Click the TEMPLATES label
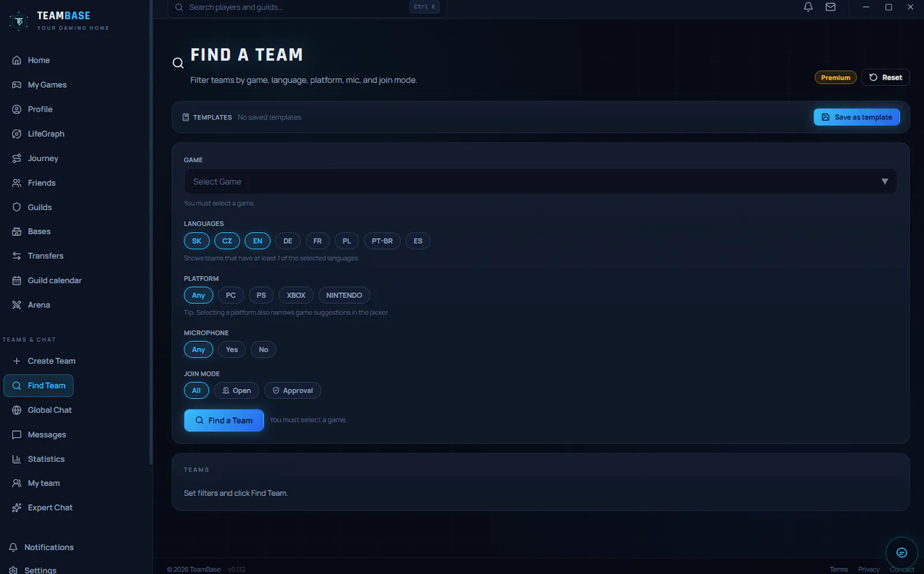 point(213,117)
